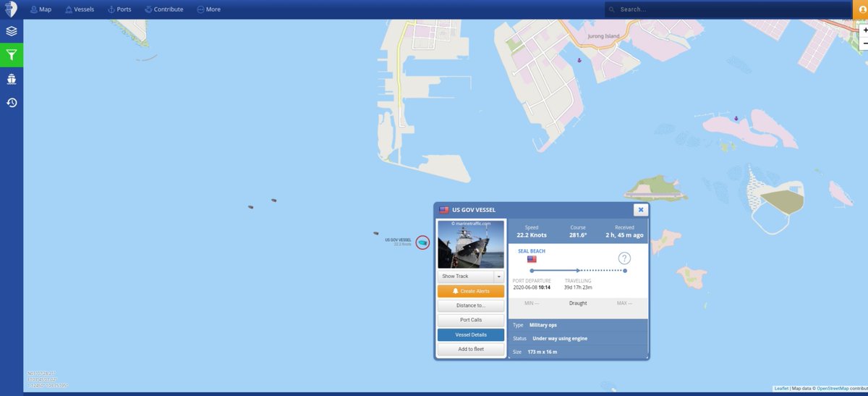
Task: Open the Vessels menu
Action: point(79,9)
